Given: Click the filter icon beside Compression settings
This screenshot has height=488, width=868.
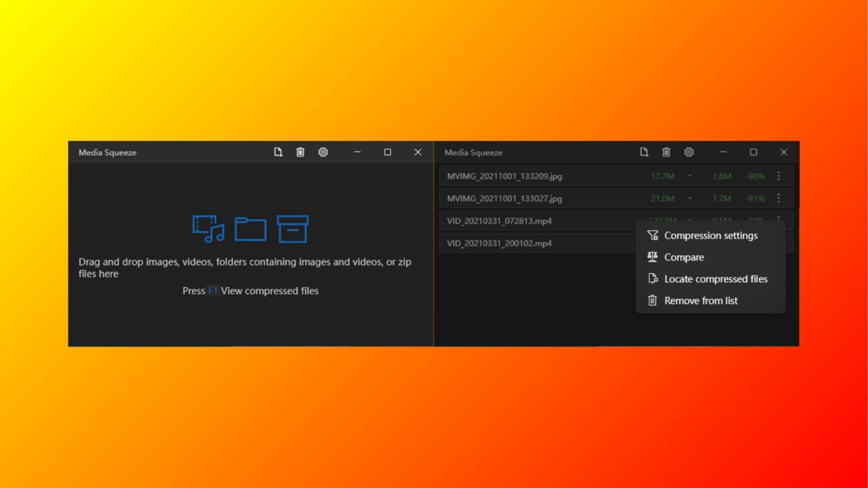Looking at the screenshot, I should (x=653, y=235).
